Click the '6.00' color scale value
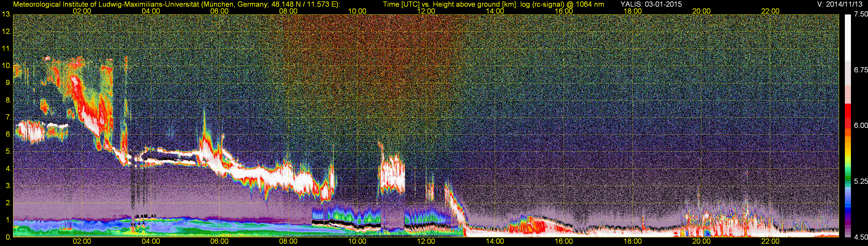Viewport: 868px width, 246px height. [x=861, y=125]
